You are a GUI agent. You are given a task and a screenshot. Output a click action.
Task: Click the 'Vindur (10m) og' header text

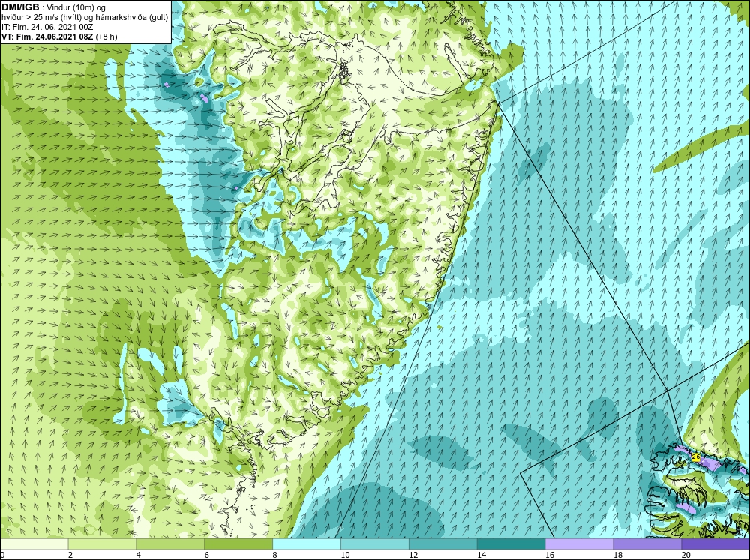click(x=77, y=8)
